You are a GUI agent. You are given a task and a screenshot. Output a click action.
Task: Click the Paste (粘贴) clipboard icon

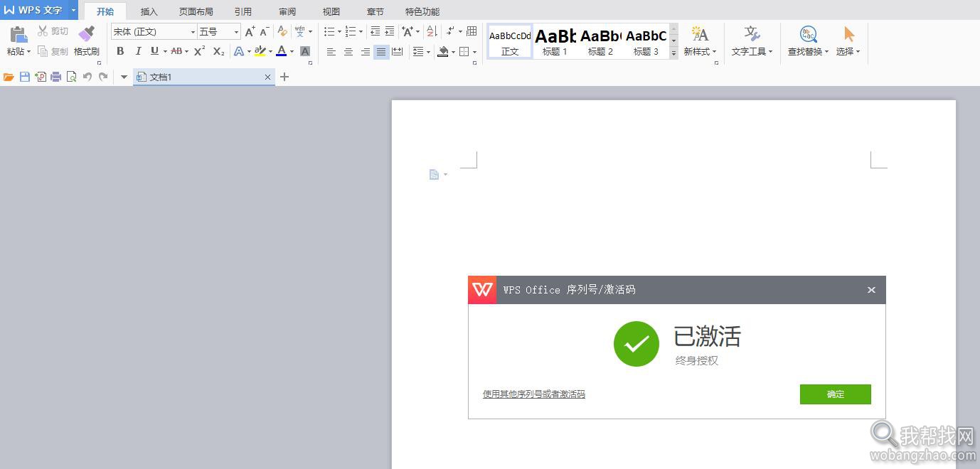18,33
